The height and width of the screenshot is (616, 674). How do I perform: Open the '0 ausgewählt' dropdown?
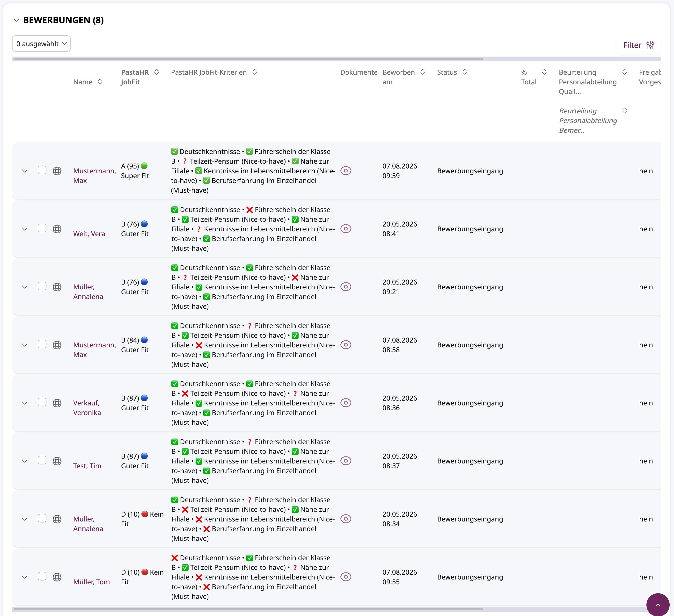41,44
